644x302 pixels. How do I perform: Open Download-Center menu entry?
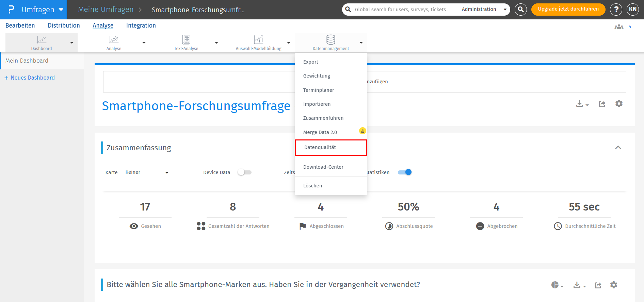coord(331,167)
